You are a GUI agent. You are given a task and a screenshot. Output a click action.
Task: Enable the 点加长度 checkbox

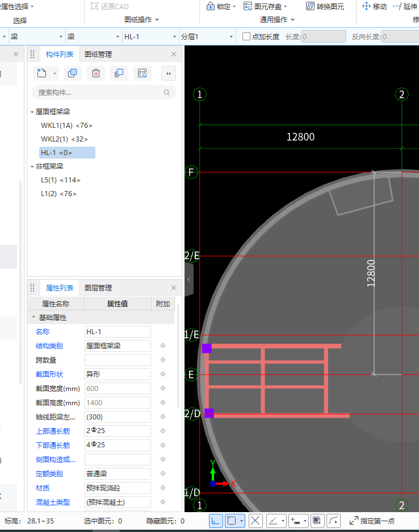tap(246, 36)
